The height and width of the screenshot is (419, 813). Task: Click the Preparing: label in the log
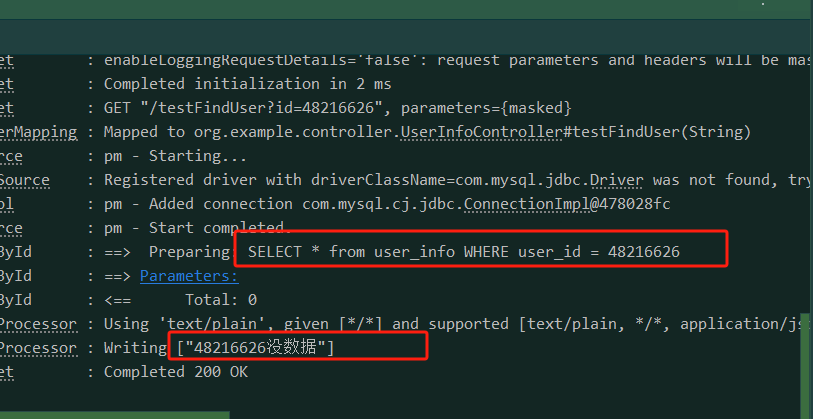tap(194, 252)
